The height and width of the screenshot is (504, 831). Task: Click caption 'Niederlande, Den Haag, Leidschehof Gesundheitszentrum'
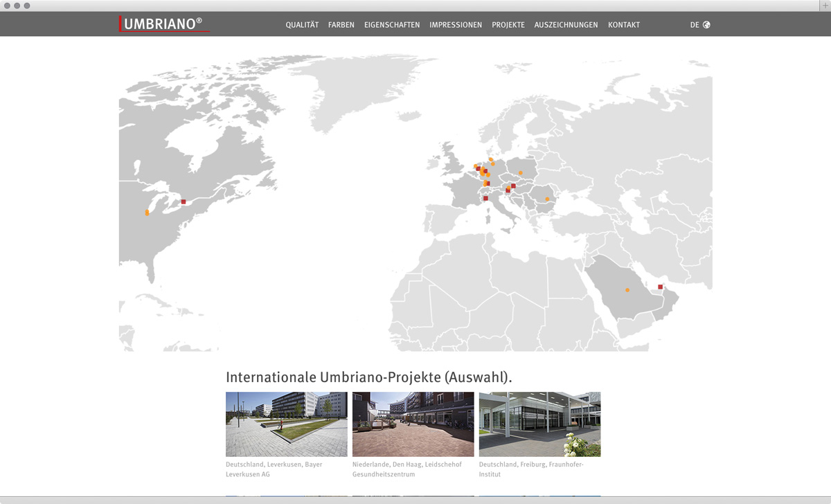[x=407, y=469]
